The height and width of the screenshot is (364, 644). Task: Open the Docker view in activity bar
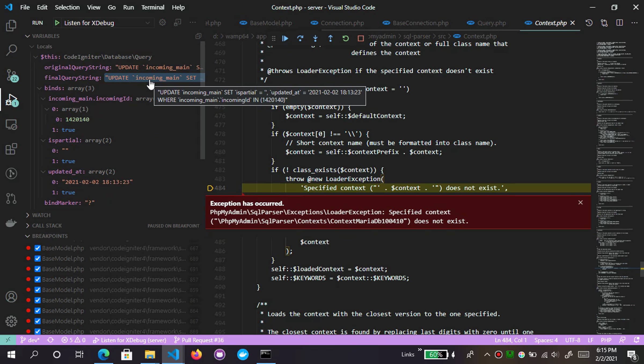coord(11,223)
